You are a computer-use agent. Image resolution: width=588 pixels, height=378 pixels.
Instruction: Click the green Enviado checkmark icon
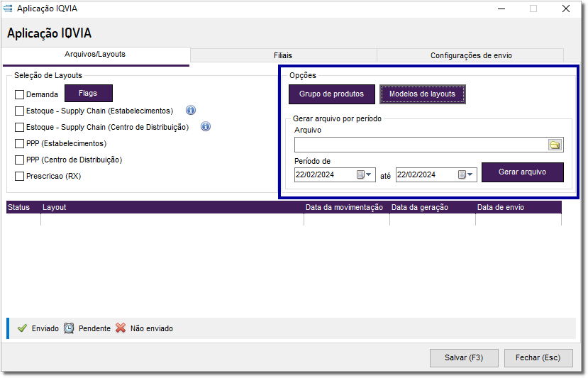23,328
